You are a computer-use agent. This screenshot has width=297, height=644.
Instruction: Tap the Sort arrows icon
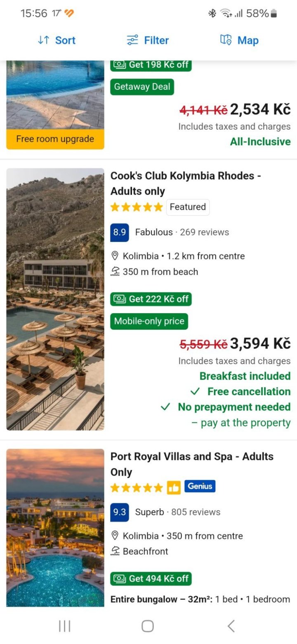click(x=44, y=40)
